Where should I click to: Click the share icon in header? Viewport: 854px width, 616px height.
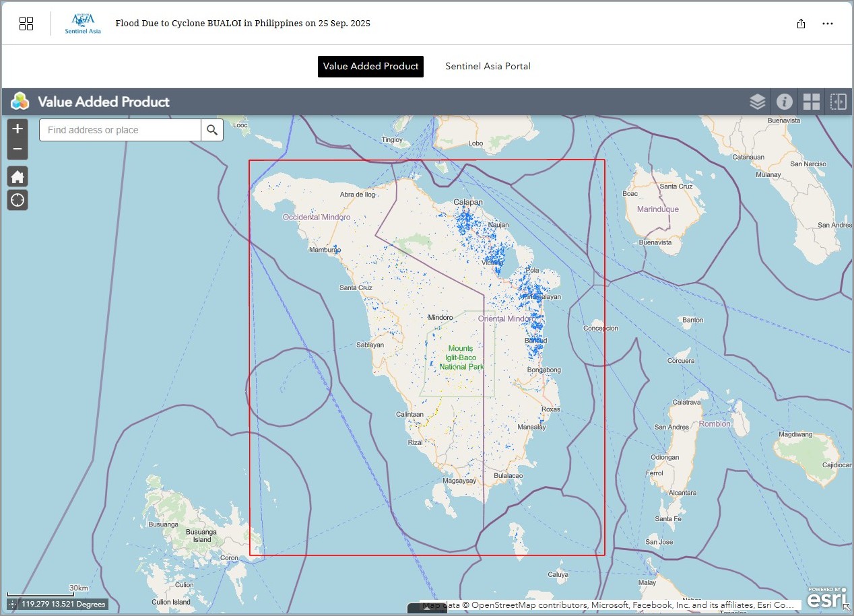click(x=801, y=24)
